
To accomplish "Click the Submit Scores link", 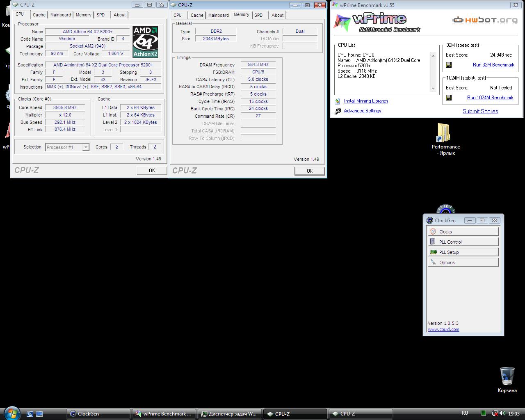I will click(x=480, y=111).
